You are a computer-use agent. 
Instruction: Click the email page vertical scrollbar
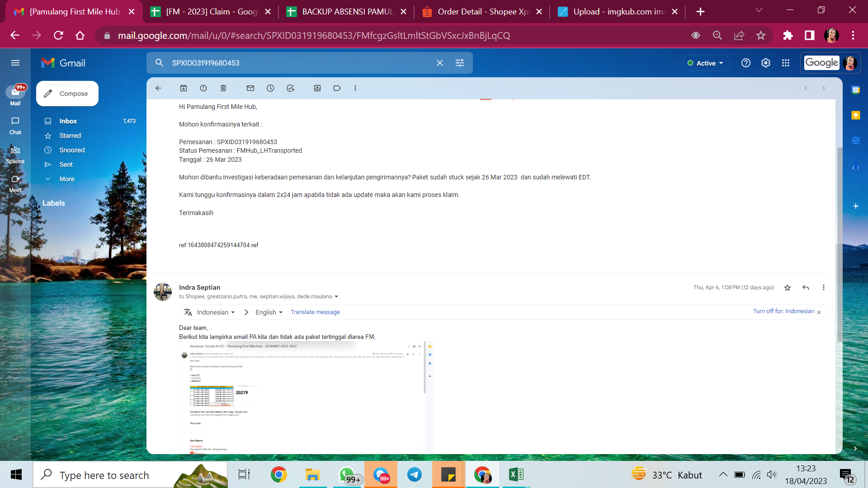click(x=840, y=244)
